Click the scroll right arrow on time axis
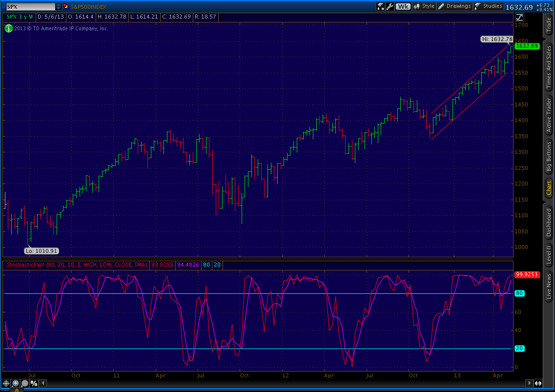555x392 pixels. (530, 383)
